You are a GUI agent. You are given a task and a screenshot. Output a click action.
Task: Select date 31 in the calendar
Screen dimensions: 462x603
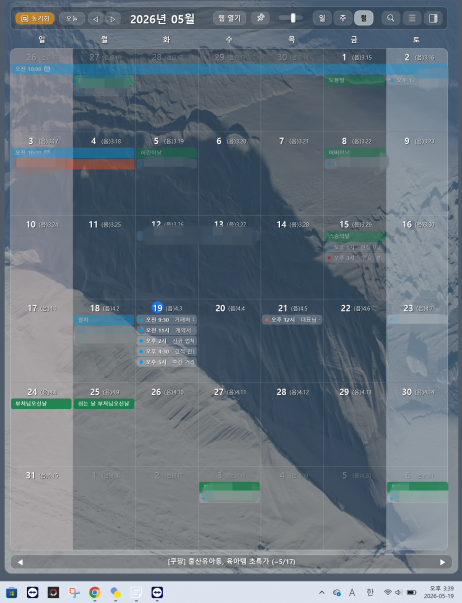point(31,475)
